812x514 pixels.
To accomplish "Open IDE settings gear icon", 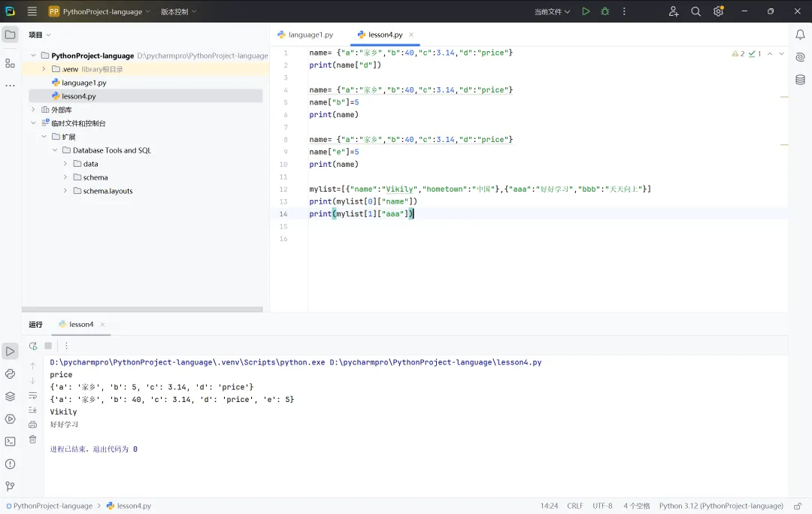I will click(718, 11).
